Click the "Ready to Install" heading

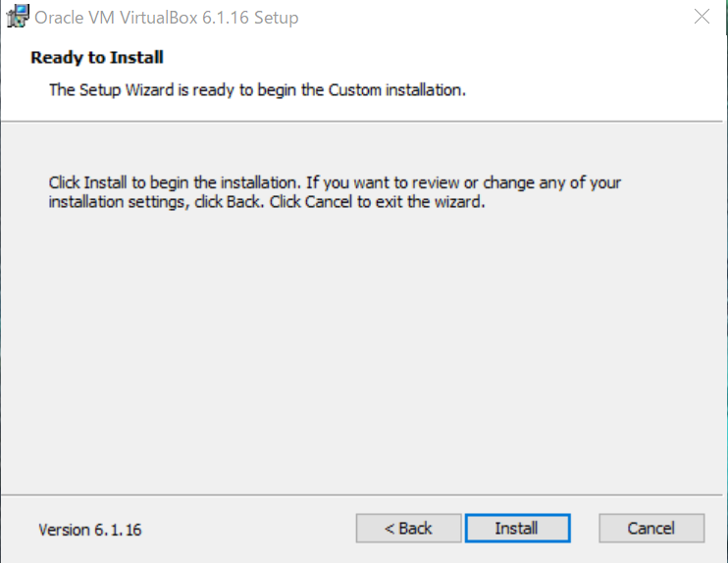tap(96, 57)
